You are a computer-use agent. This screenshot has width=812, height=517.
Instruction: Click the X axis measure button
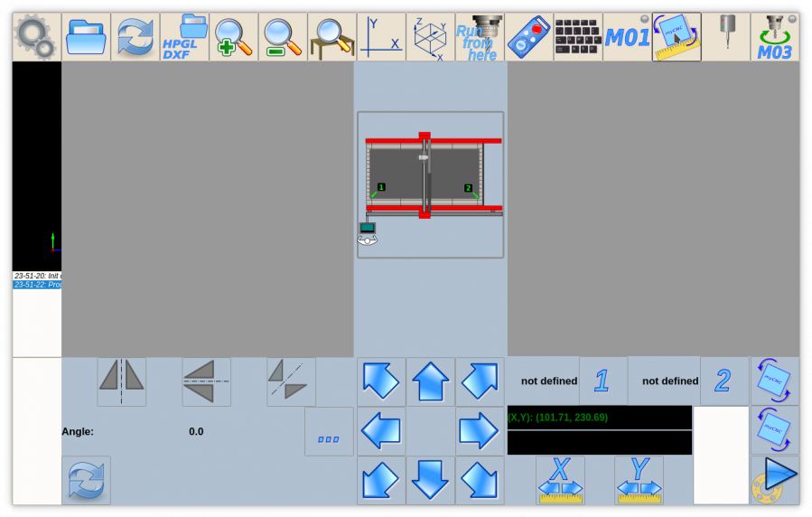tap(560, 479)
